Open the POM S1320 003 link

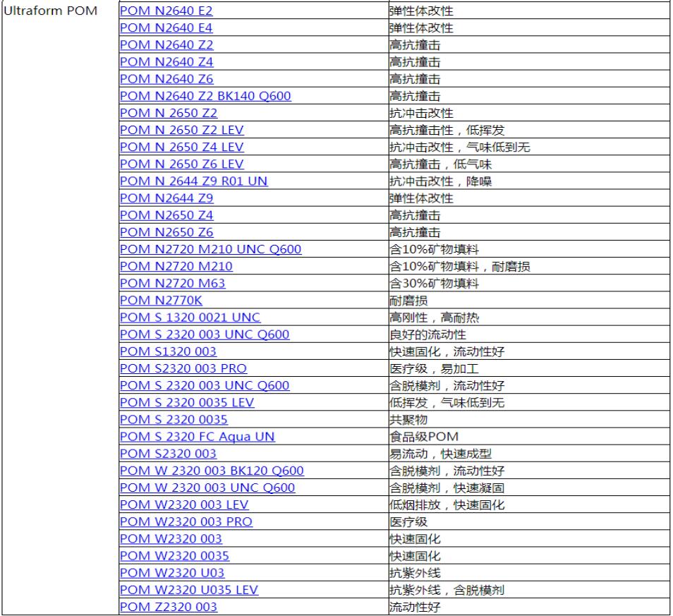168,351
